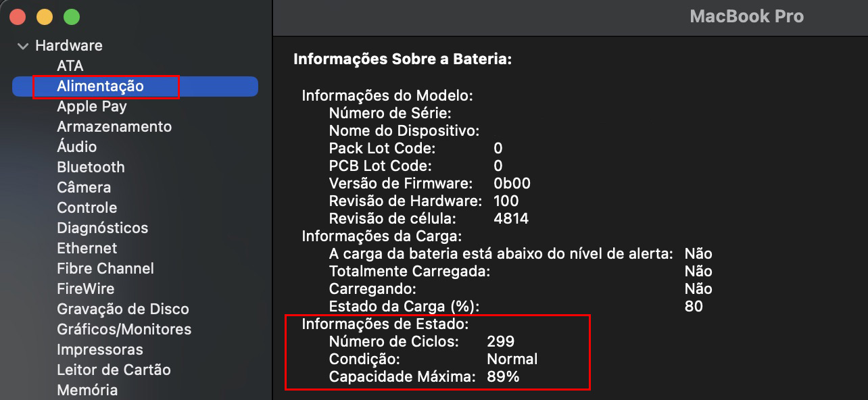Open the Armazenamento section
Screen dimensions: 868x400
114,126
